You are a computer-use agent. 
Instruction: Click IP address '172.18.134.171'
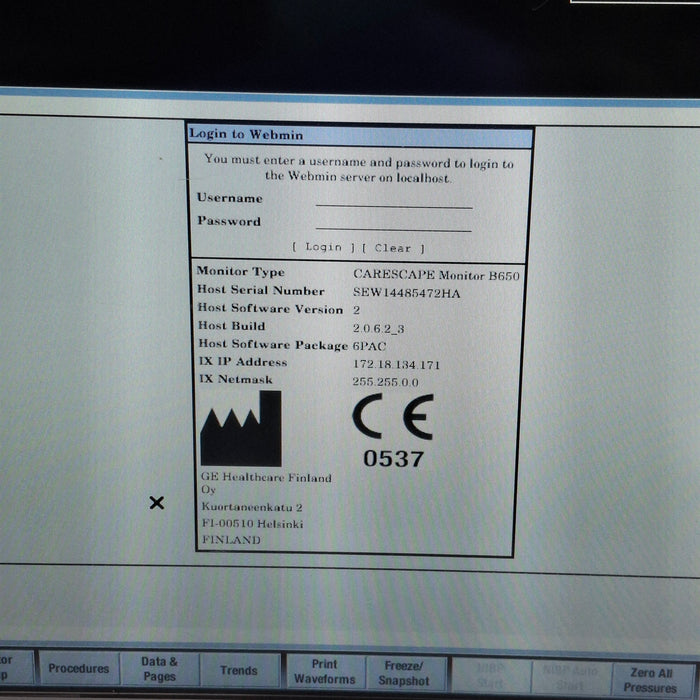396,364
